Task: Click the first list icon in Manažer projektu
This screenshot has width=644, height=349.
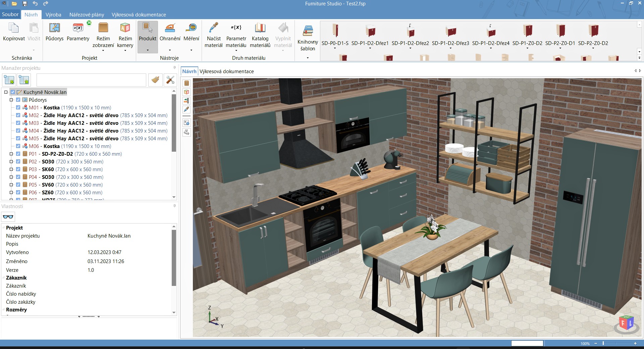Action: (9, 80)
